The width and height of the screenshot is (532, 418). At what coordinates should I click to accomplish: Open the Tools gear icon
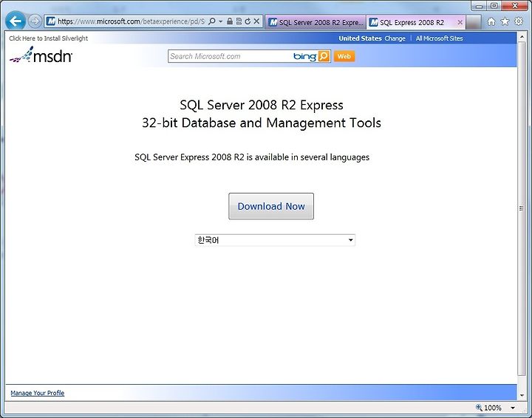(x=519, y=21)
